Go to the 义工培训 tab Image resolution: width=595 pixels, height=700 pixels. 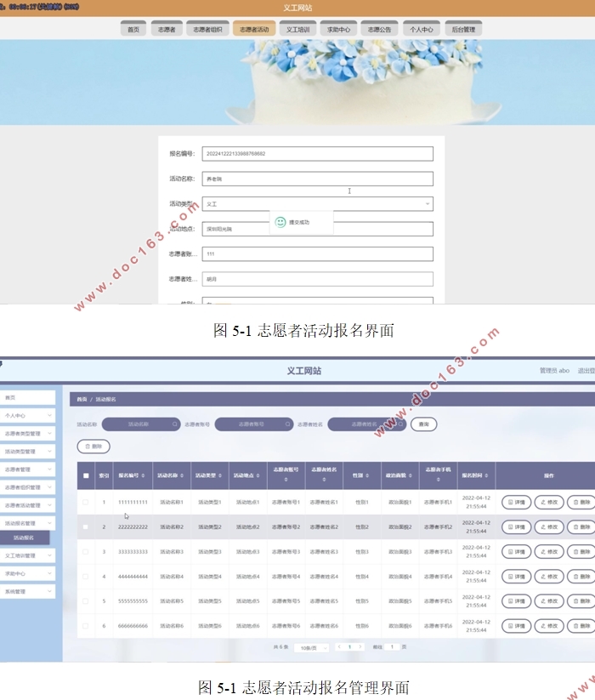pyautogui.click(x=298, y=29)
